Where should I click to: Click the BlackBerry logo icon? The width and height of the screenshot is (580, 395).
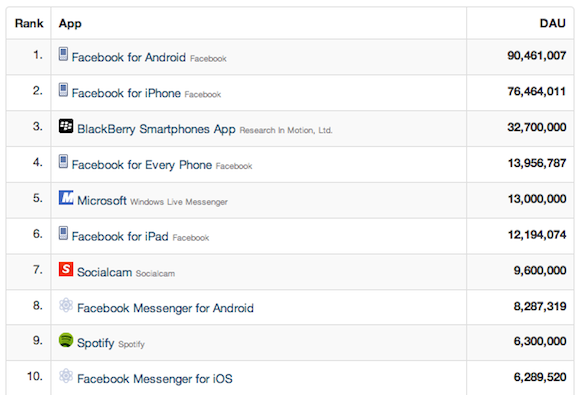(x=66, y=126)
